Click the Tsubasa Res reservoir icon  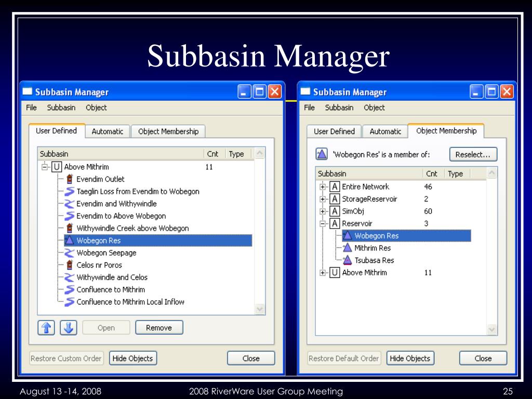(348, 260)
